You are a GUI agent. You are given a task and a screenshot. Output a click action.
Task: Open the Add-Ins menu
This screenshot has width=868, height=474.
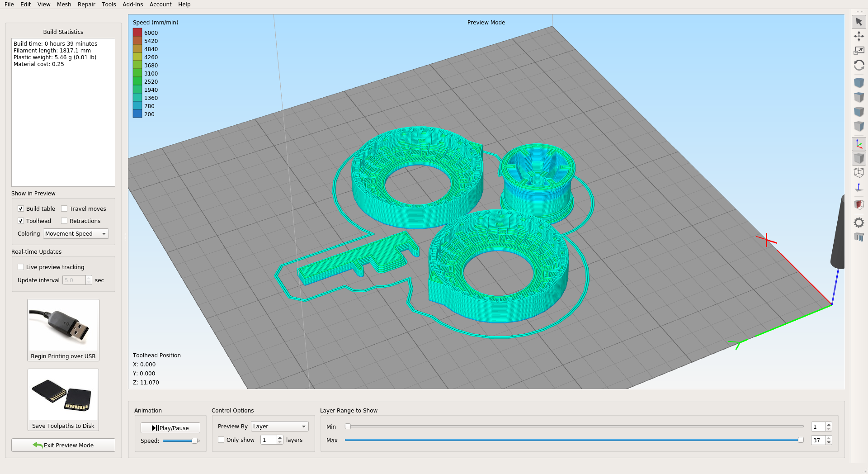tap(133, 5)
